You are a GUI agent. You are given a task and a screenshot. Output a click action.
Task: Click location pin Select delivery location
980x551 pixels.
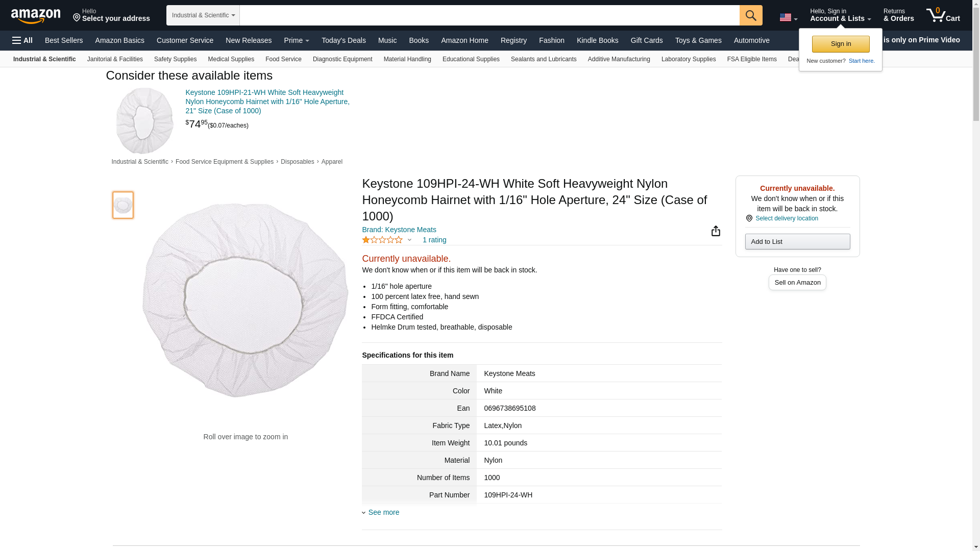coord(782,218)
